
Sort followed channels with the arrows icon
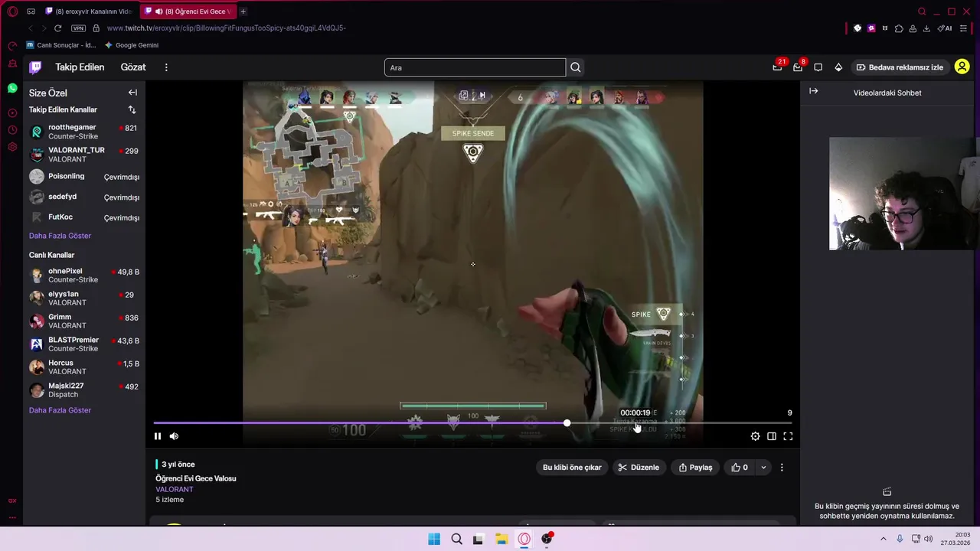click(x=132, y=109)
